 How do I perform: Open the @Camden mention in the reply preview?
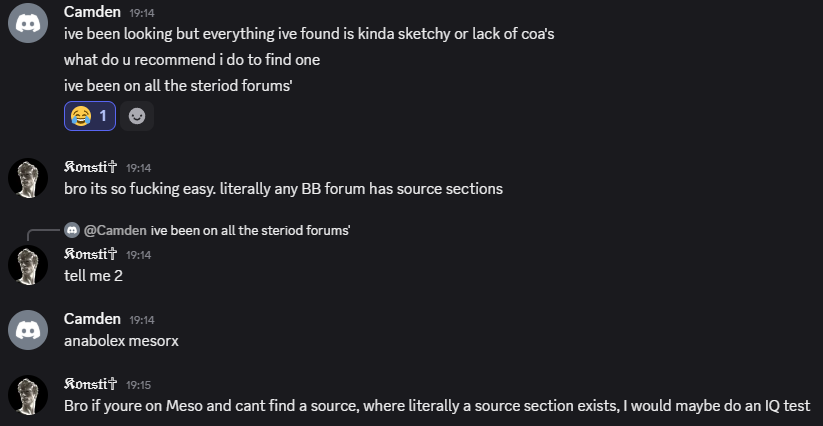[x=115, y=230]
